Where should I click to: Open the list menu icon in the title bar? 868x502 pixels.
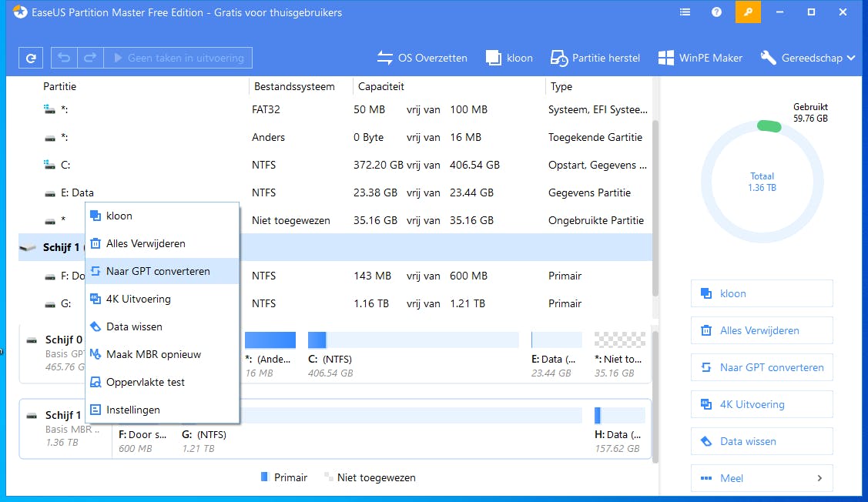point(685,12)
